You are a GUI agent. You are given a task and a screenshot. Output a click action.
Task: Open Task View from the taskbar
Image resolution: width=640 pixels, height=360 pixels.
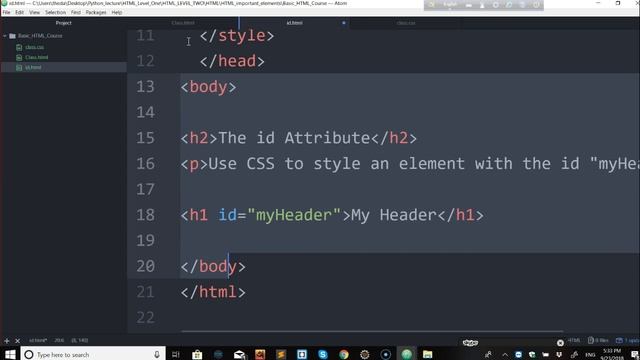pyautogui.click(x=176, y=355)
